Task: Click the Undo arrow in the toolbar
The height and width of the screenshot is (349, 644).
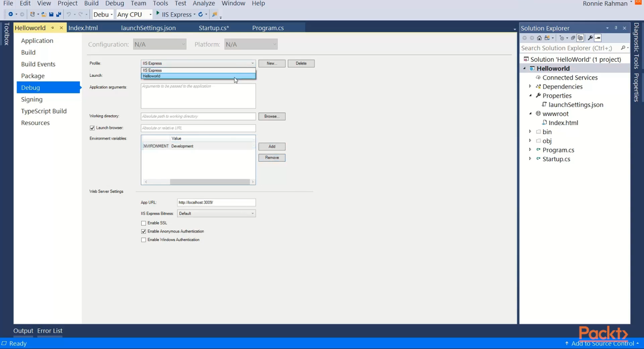Action: [x=68, y=14]
